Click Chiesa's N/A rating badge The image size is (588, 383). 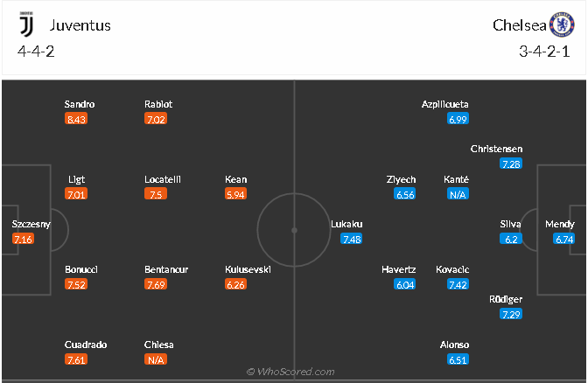[x=156, y=359]
